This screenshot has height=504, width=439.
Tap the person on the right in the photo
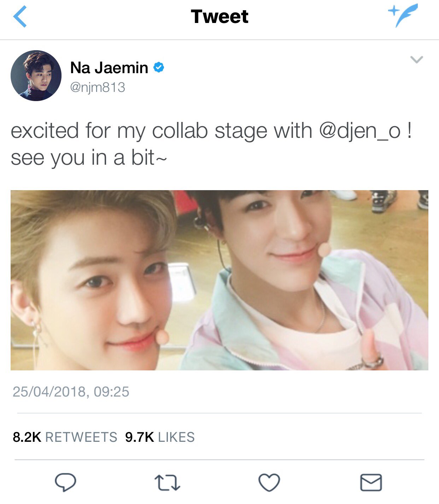(304, 280)
